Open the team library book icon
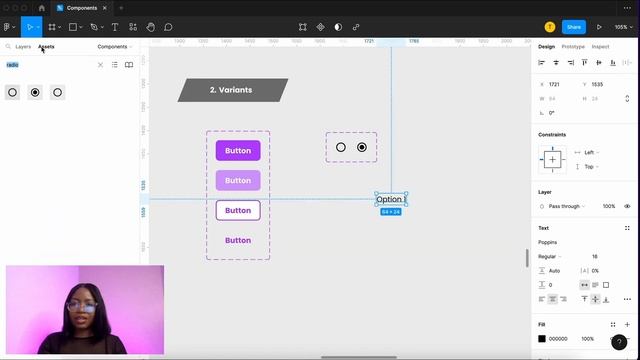Viewport: 640px width, 360px height. click(x=129, y=65)
